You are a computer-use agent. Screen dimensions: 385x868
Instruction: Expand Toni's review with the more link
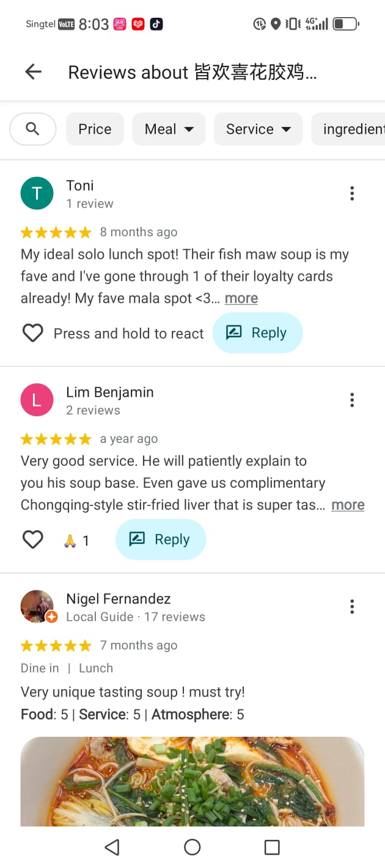click(x=241, y=298)
